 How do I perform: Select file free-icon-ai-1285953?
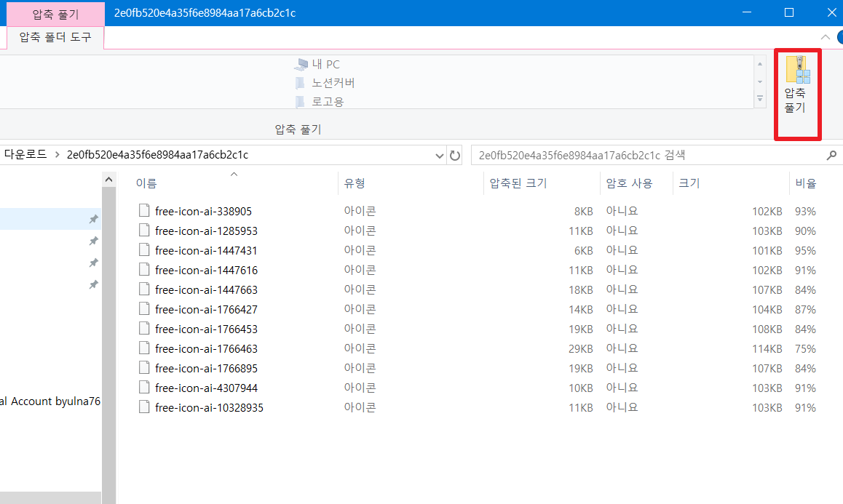[207, 231]
